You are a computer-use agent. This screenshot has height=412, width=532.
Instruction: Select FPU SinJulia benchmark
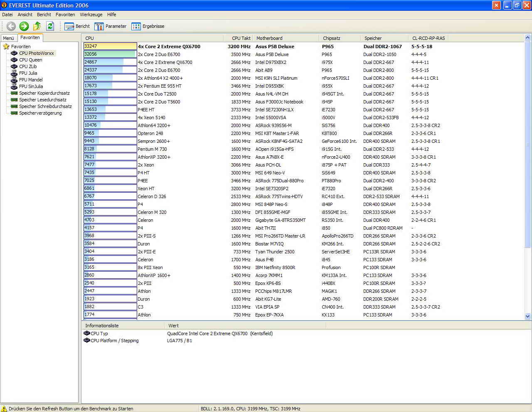[x=31, y=86]
